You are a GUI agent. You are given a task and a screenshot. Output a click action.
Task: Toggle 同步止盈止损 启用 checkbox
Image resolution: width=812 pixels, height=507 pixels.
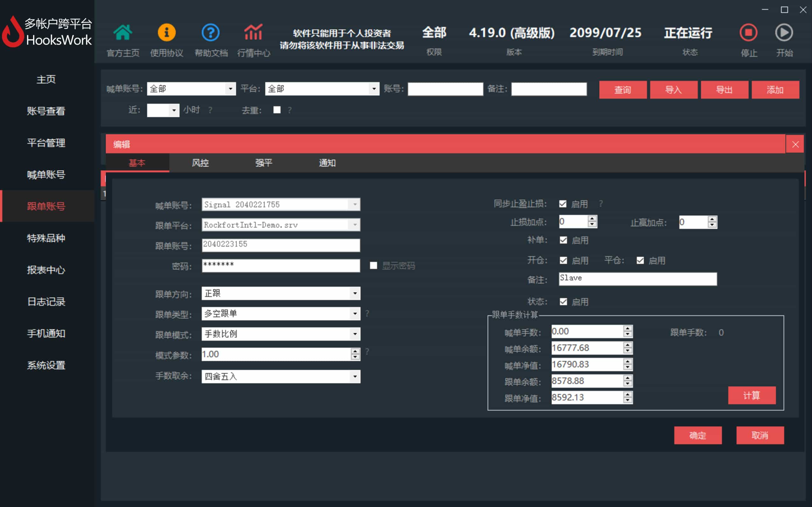(563, 204)
